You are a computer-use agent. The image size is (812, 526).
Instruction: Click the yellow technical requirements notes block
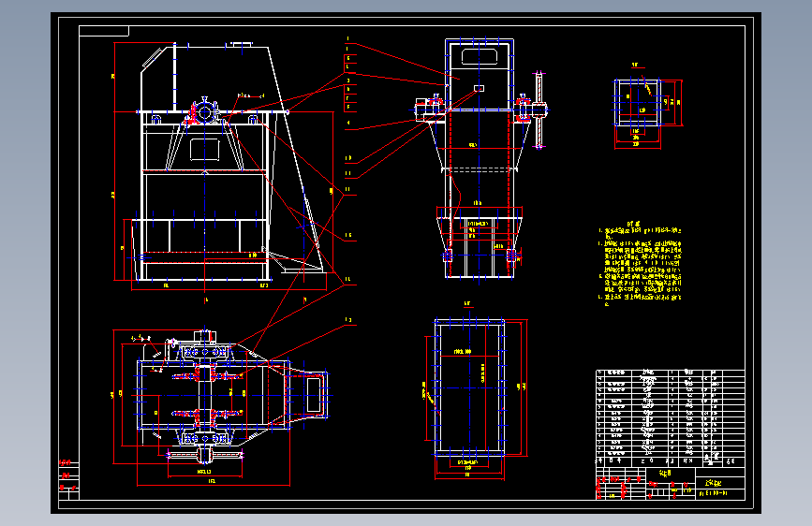coord(642,264)
